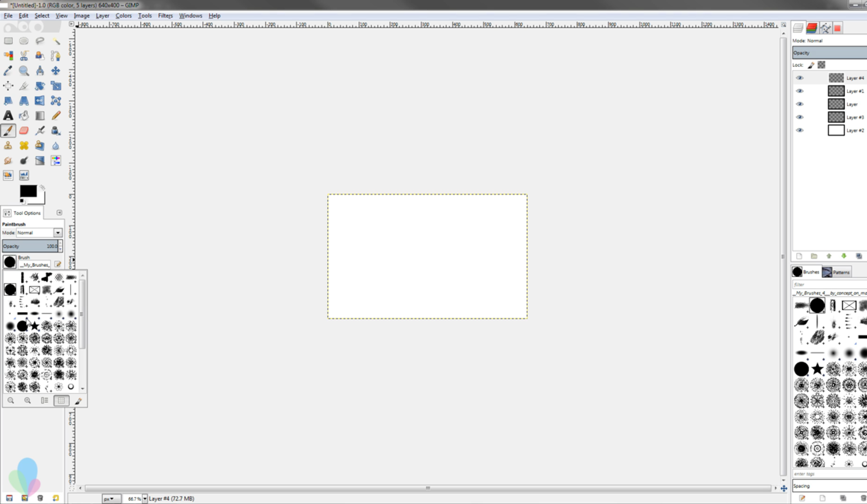
Task: Open the Filters menu
Action: click(165, 15)
